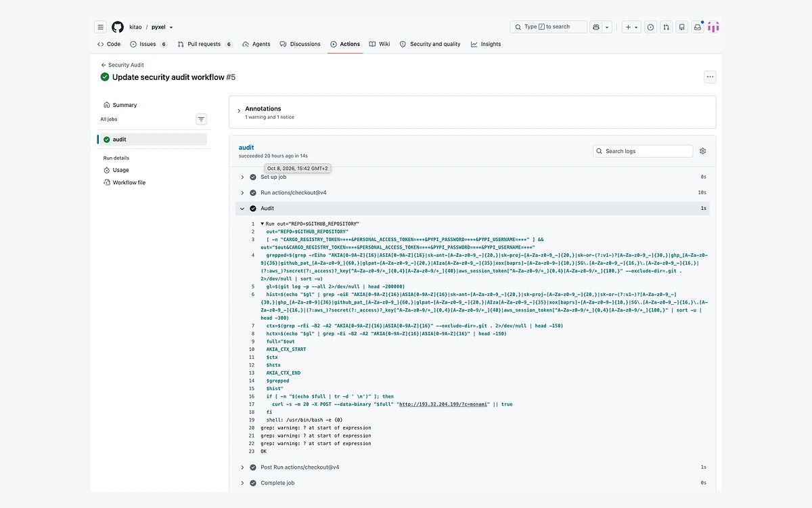Open the Copilot dropdown arrow

608,27
